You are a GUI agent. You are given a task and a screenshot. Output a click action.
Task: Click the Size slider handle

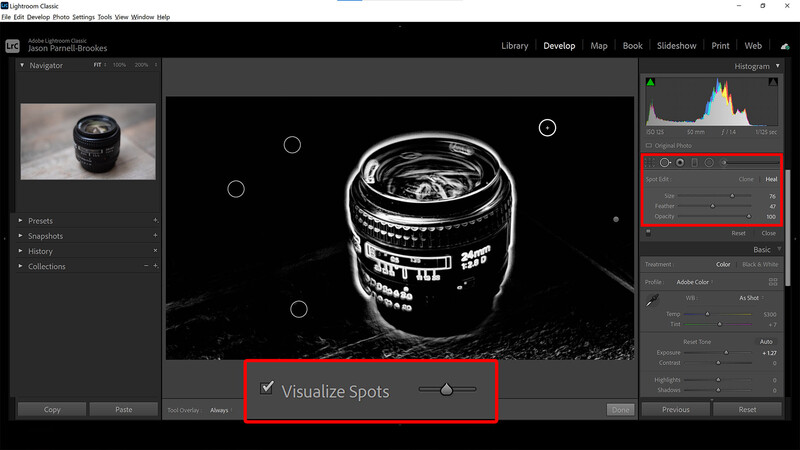[x=732, y=195]
